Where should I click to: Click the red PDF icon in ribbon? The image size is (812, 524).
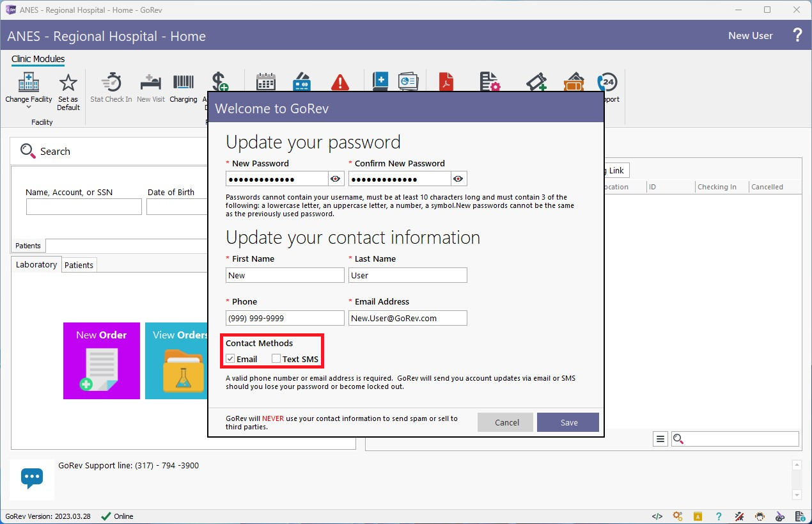point(446,82)
